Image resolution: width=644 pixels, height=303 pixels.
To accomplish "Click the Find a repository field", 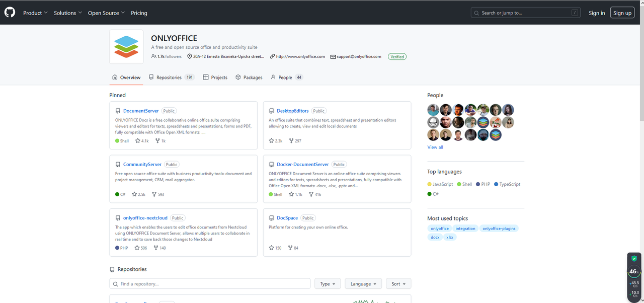I will pos(210,284).
